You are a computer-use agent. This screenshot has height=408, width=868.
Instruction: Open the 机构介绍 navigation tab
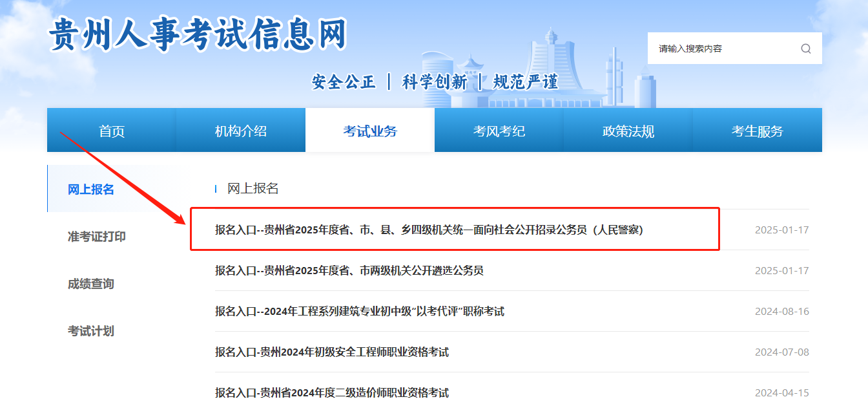tap(241, 131)
